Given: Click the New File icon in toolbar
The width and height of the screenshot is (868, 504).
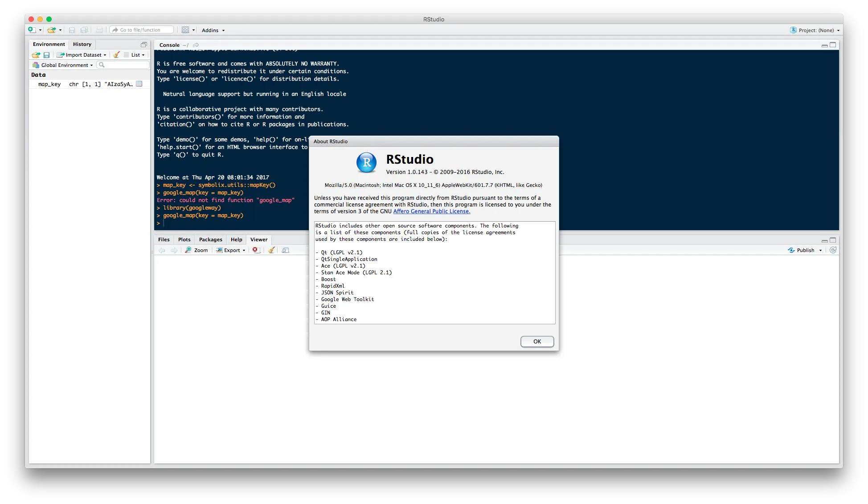Looking at the screenshot, I should [x=32, y=30].
